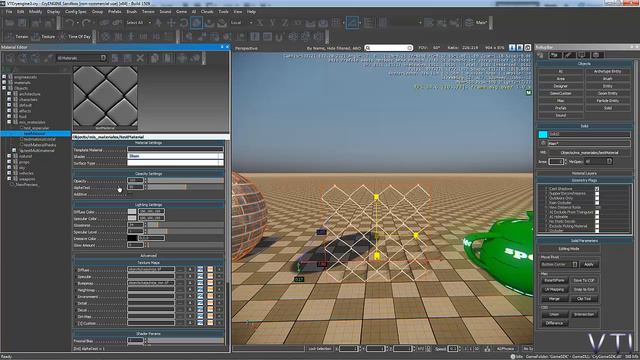Click the Diffuse texture map path field
Screen dimensions: 640x360
tap(151, 270)
